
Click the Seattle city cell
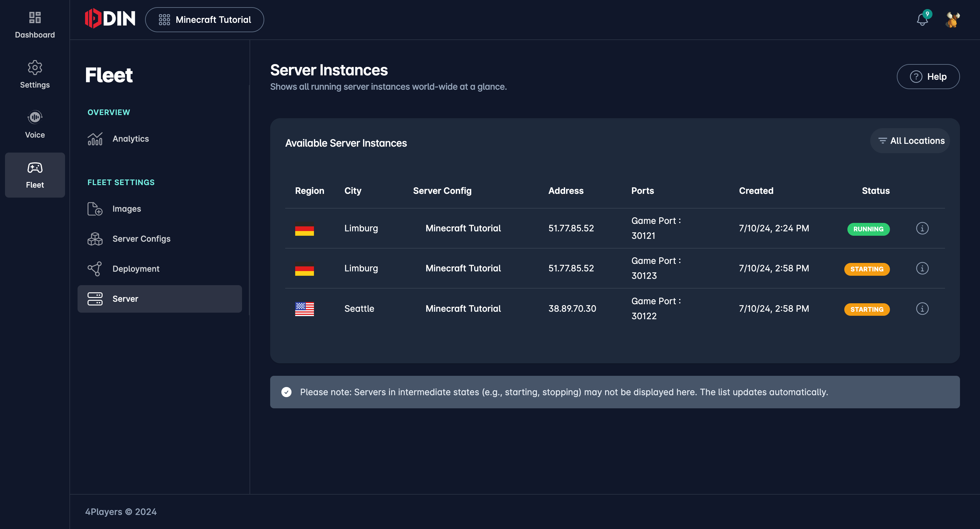pyautogui.click(x=359, y=308)
